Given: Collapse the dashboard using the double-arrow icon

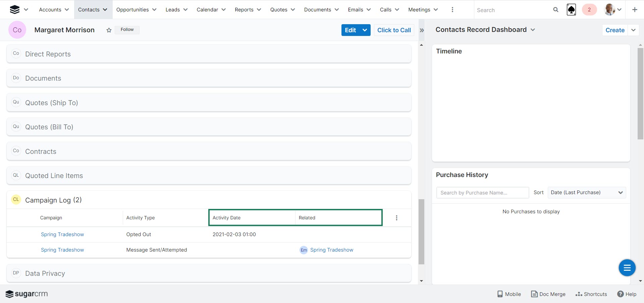Looking at the screenshot, I should [422, 30].
